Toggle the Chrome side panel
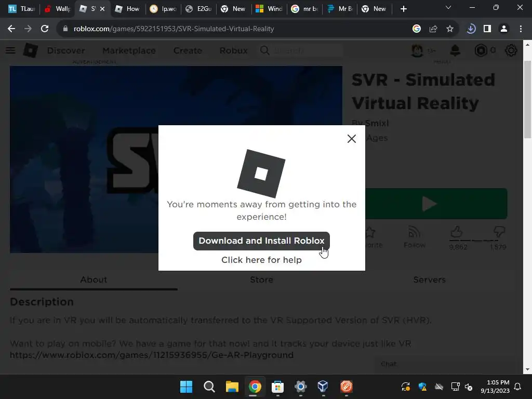This screenshot has width=532, height=399. pyautogui.click(x=487, y=29)
